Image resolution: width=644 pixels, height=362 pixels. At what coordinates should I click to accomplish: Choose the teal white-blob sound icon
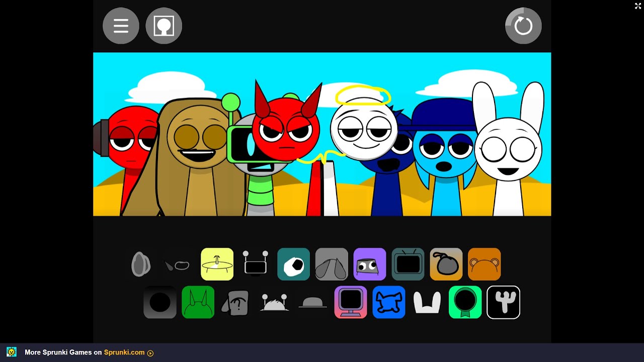point(293,264)
